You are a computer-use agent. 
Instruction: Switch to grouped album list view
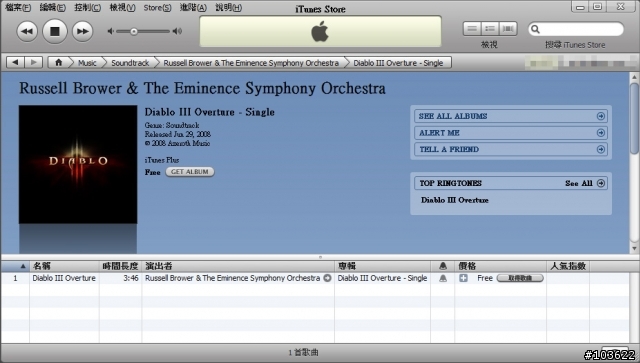point(490,29)
